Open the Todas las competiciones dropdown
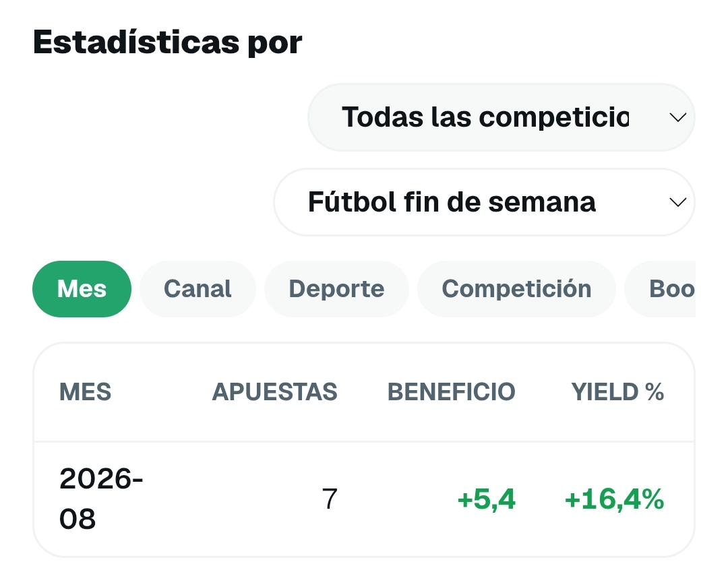Screen dimensions: 728x568 tap(501, 117)
